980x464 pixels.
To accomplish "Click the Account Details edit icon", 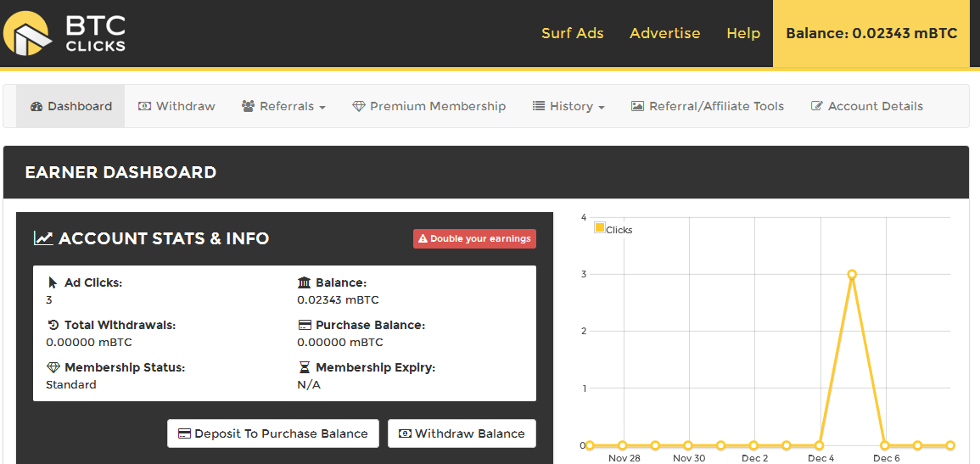I will click(816, 106).
